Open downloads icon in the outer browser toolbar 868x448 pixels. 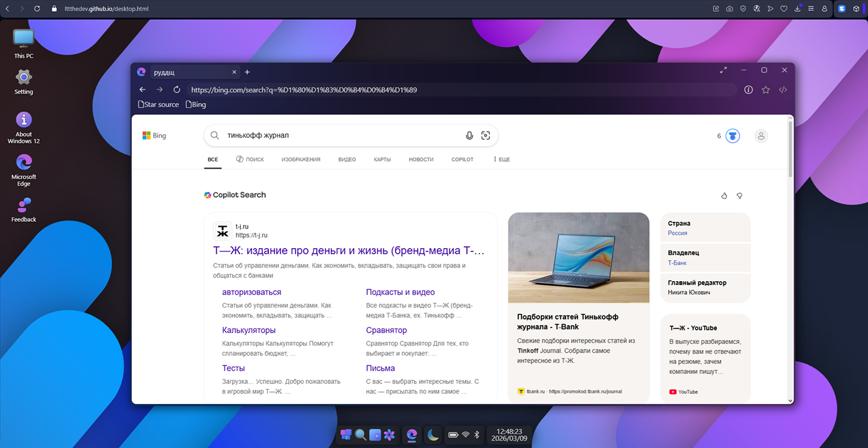[x=798, y=9]
